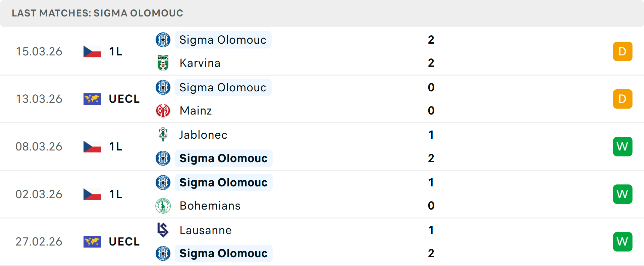Toggle the draw badge for the Karvina match
Image resolution: width=644 pixels, height=266 pixels.
tap(623, 51)
